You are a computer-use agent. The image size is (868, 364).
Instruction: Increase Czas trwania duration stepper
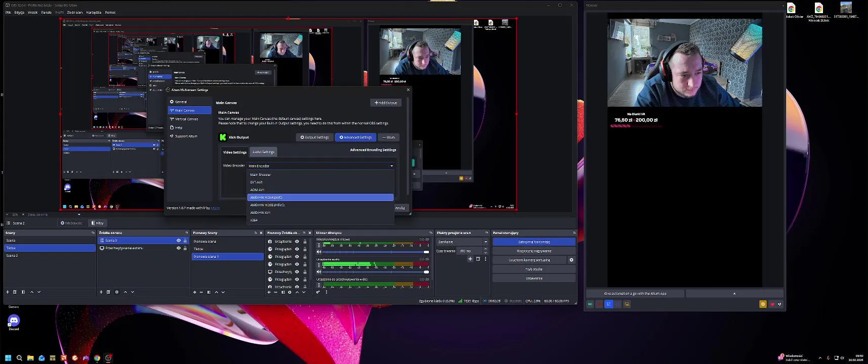(486, 249)
